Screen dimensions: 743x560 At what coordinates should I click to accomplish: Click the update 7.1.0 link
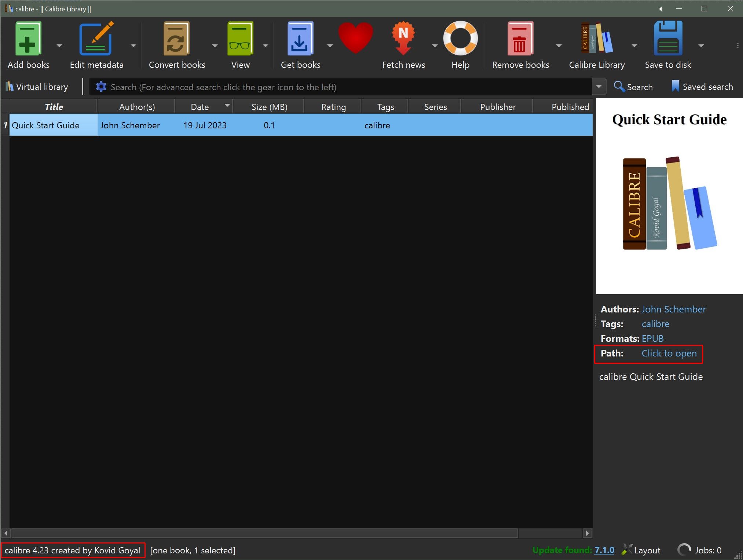pos(604,550)
